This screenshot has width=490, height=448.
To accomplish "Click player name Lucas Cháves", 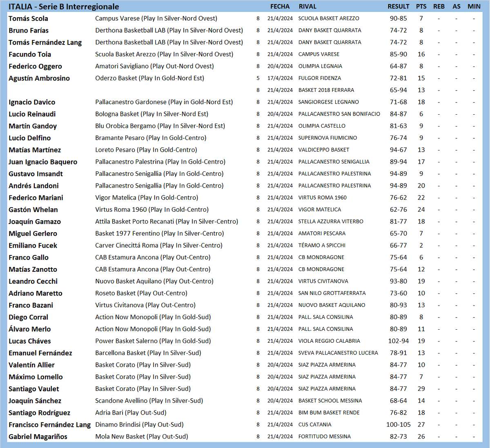I will click(30, 341).
